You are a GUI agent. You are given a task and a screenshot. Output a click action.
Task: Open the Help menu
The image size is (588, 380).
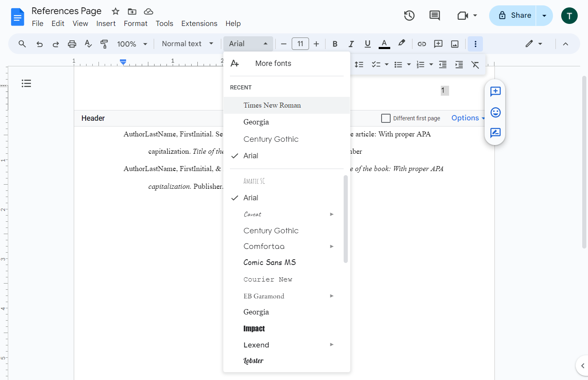(x=233, y=23)
